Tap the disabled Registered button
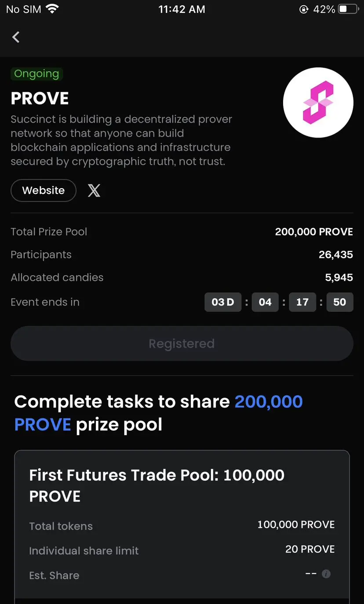Image resolution: width=364 pixels, height=604 pixels. pos(182,344)
